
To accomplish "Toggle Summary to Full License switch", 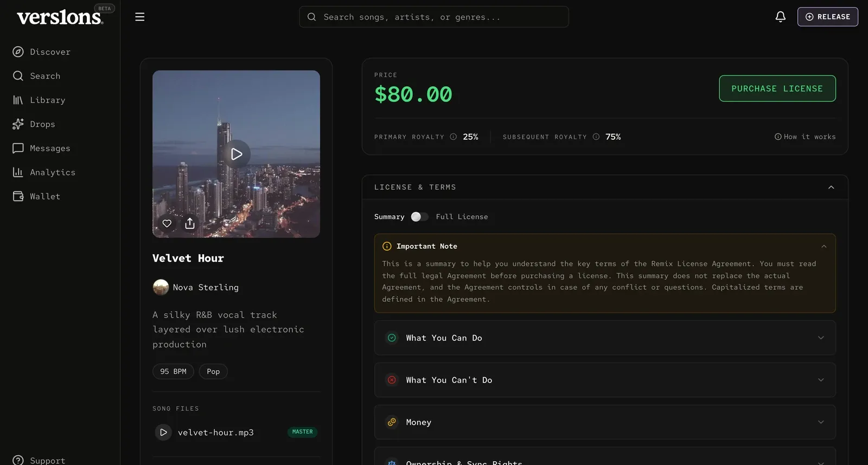I will [x=419, y=217].
